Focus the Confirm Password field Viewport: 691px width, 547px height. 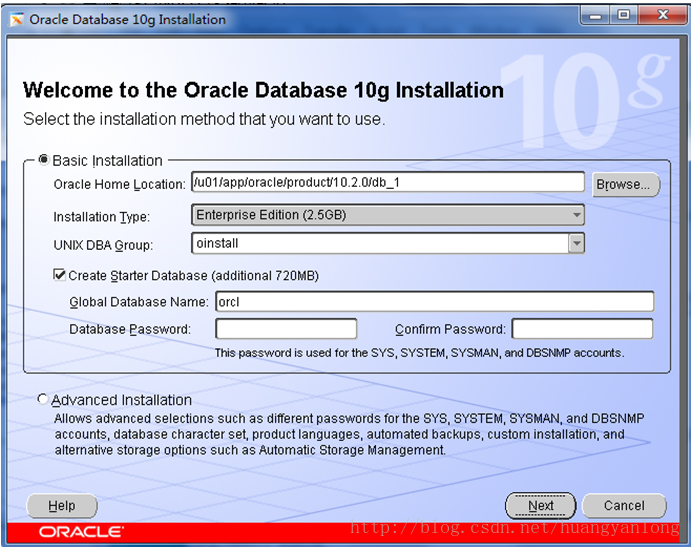582,329
